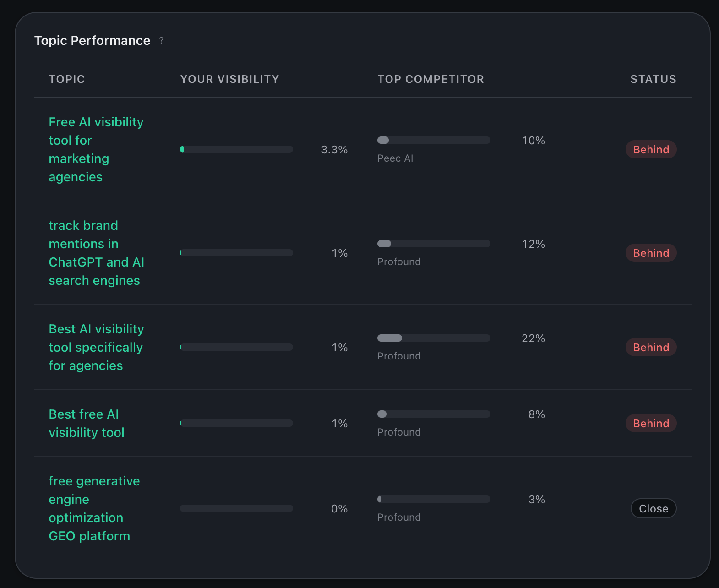This screenshot has height=588, width=719.
Task: Open 'free generative engine optimization GEO platform' topic
Action: pyautogui.click(x=94, y=508)
